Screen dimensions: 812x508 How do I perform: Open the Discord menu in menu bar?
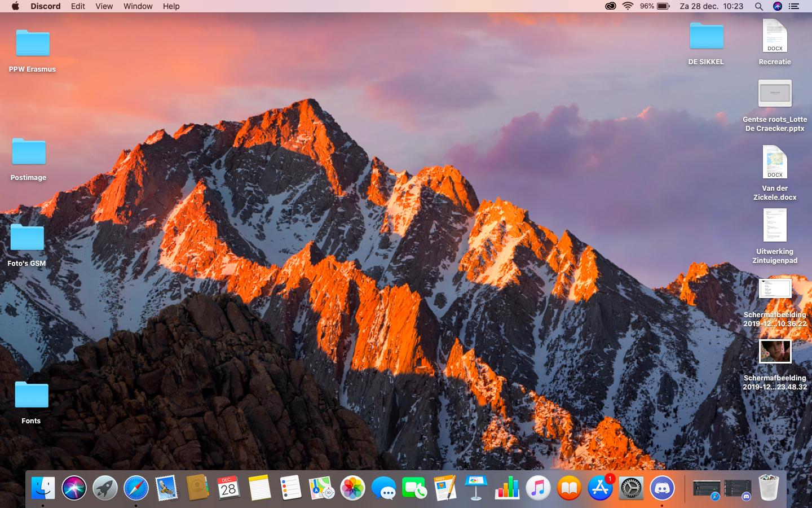pos(46,6)
